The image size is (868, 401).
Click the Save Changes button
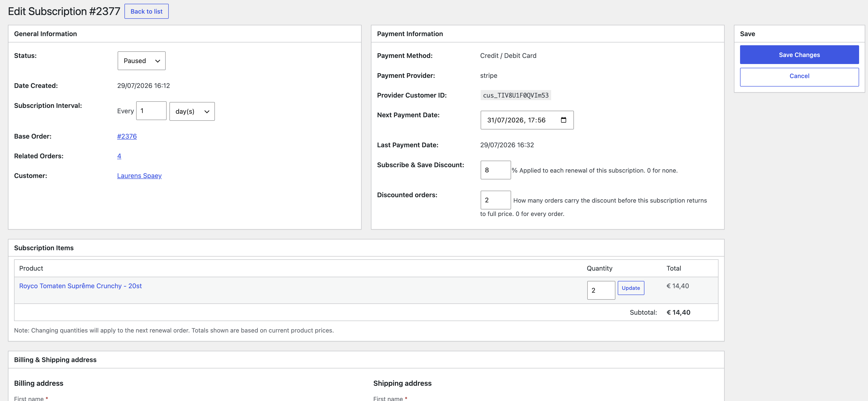click(x=799, y=55)
